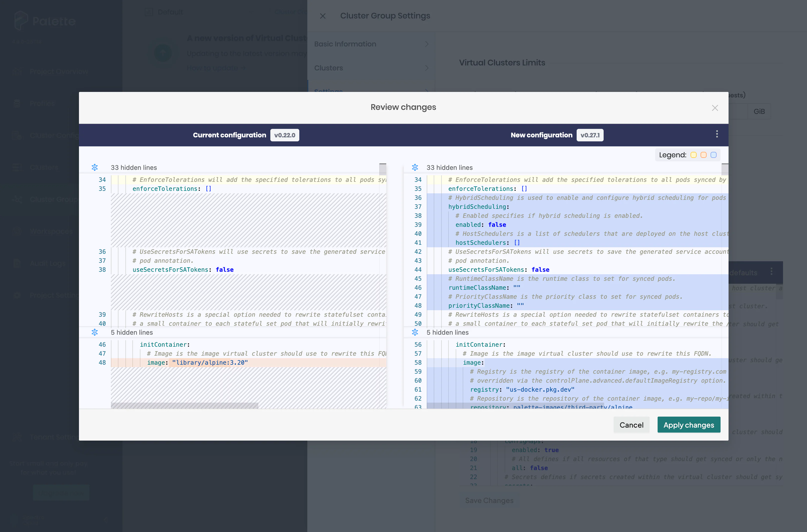Select Profiles in the sidebar
The image size is (807, 532).
(x=42, y=103)
